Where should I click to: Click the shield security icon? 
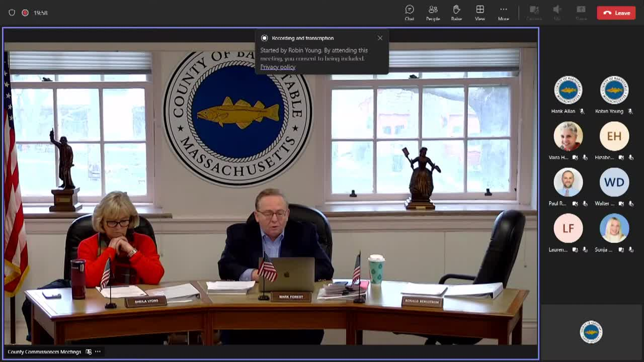pos(12,13)
